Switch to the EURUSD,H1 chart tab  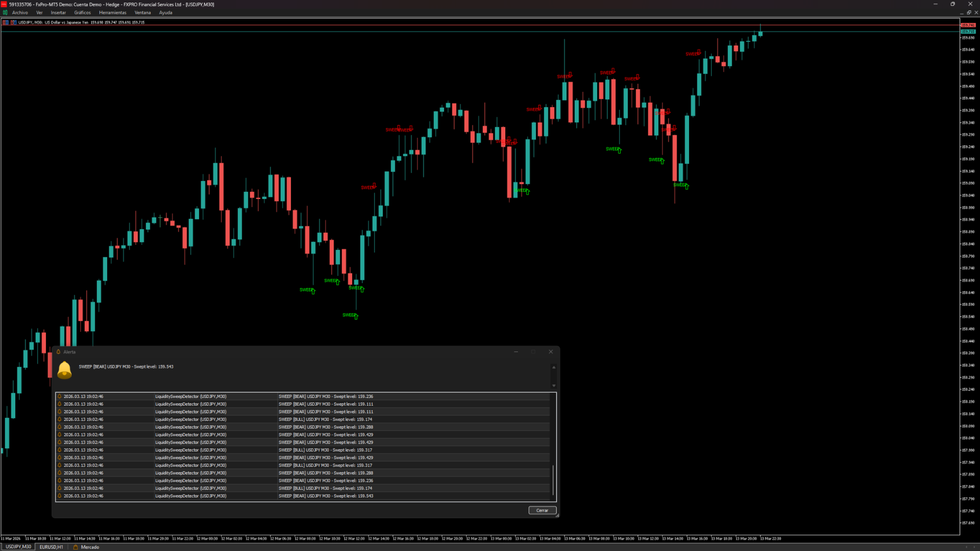(x=51, y=547)
